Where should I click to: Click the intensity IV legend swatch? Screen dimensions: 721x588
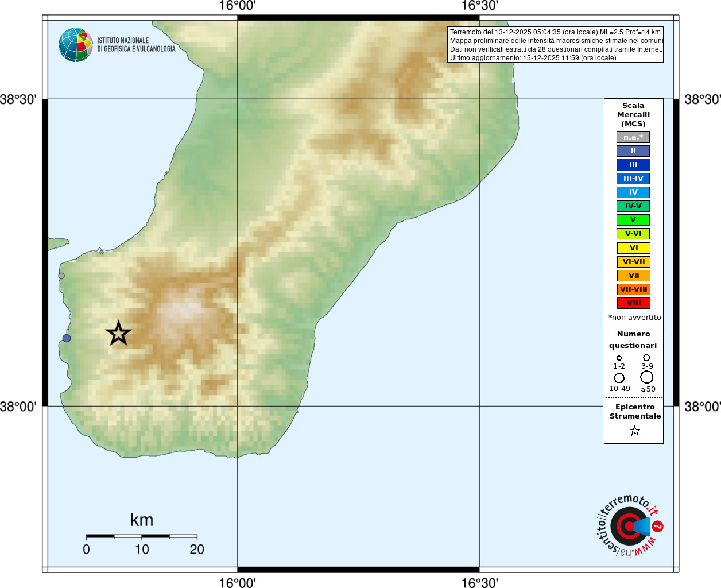[633, 192]
